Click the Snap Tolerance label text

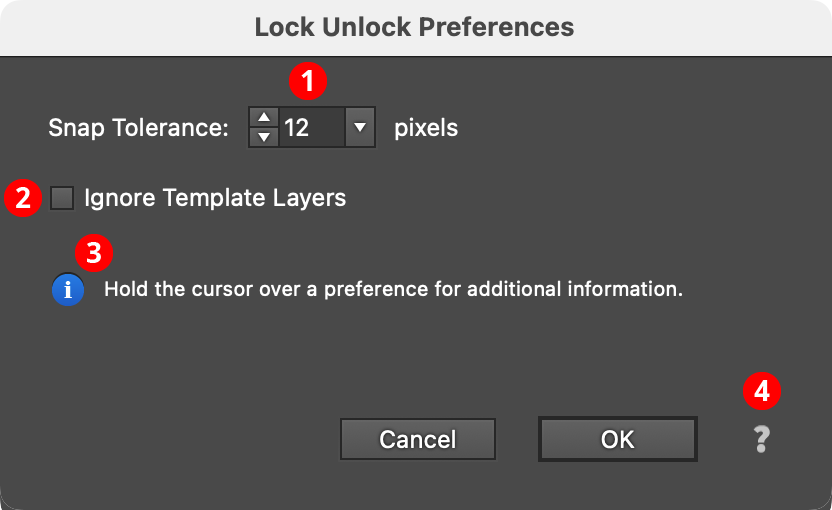pyautogui.click(x=138, y=128)
